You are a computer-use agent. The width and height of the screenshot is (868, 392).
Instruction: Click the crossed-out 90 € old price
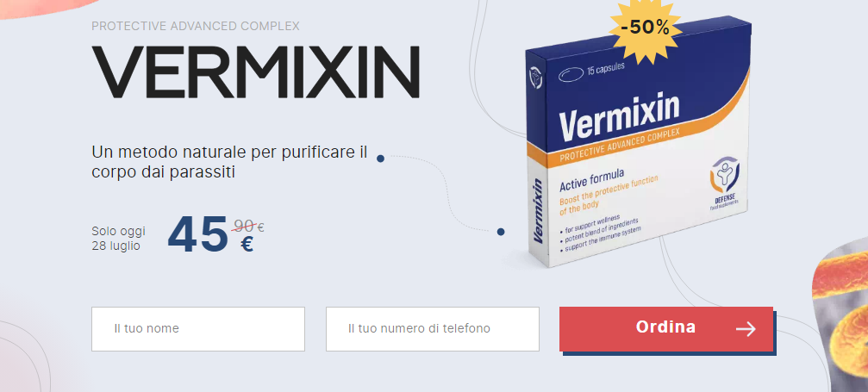[248, 226]
